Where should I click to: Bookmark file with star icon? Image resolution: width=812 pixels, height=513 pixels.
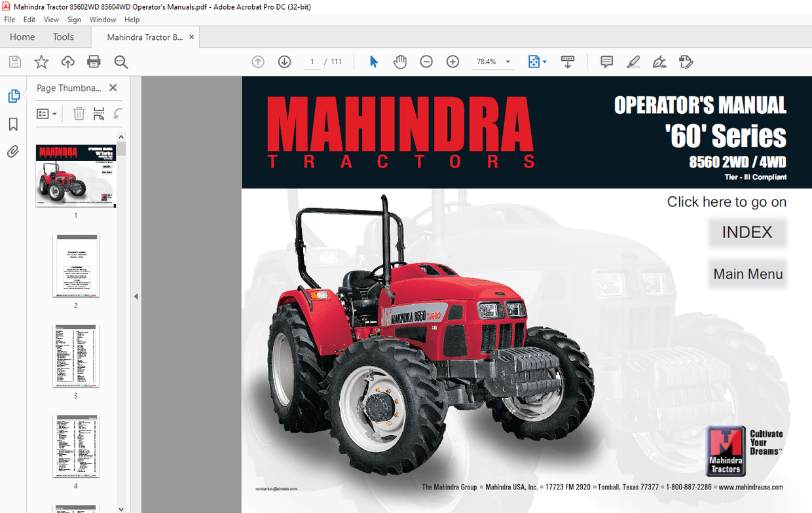(41, 62)
